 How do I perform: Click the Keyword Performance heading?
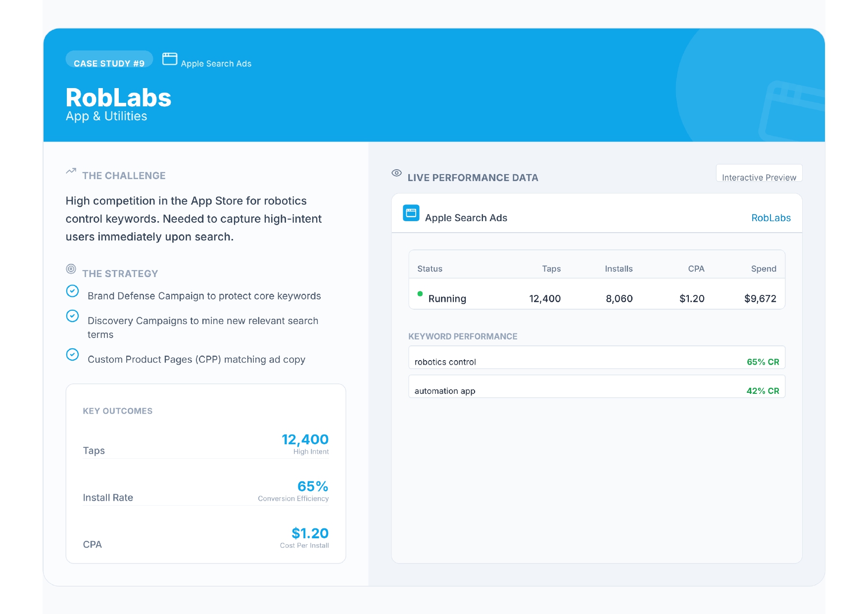(463, 336)
